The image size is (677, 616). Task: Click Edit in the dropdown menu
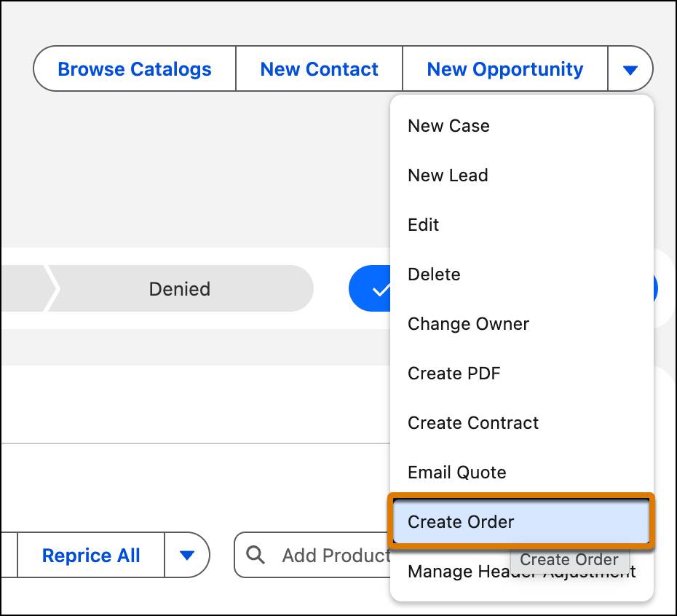coord(423,224)
